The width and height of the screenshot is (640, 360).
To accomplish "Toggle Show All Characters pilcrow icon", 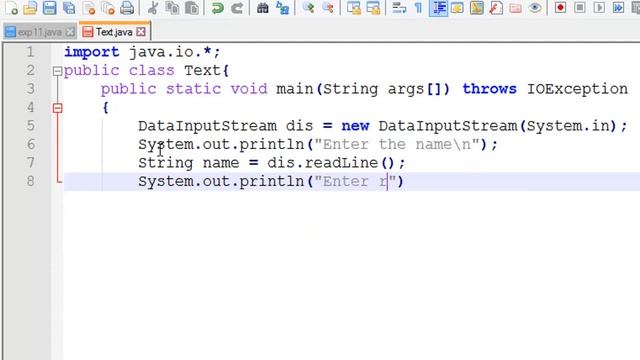I will [418, 8].
